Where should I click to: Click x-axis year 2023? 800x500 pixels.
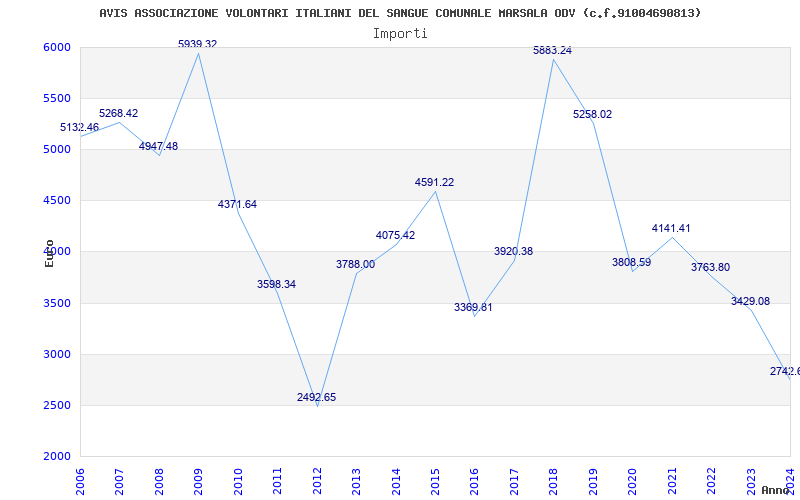tap(751, 481)
